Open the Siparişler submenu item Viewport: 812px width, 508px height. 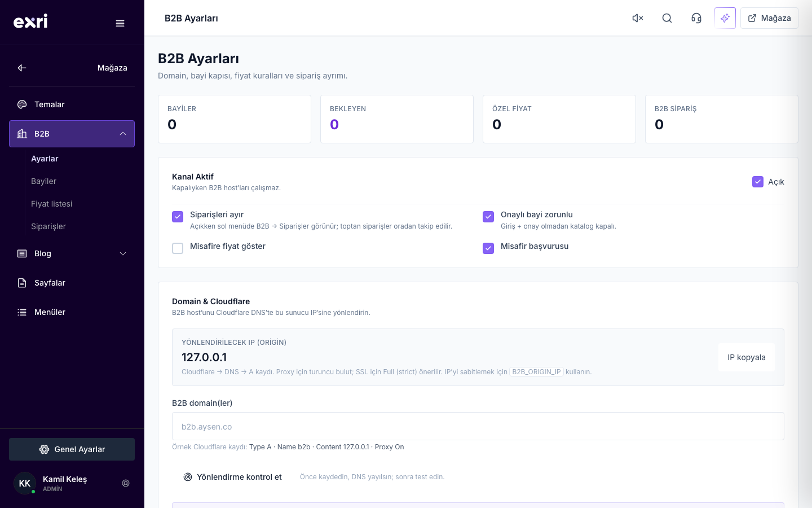point(48,226)
